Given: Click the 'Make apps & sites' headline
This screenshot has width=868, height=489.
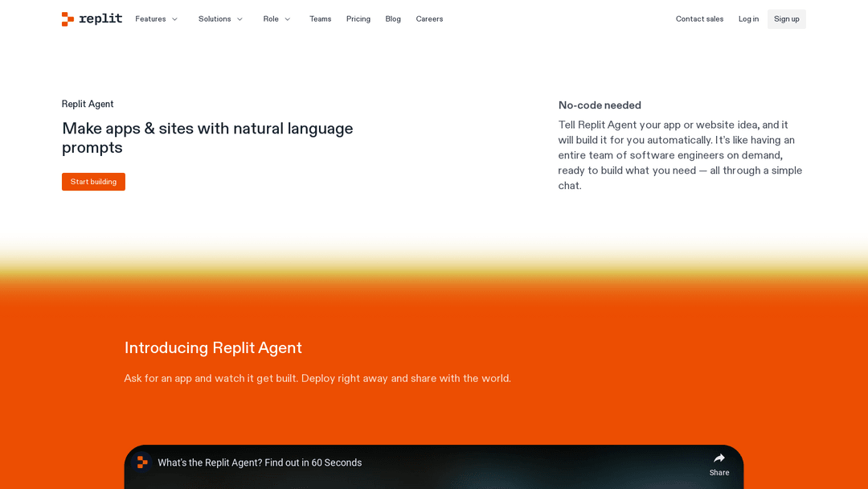Looking at the screenshot, I should click(x=207, y=138).
